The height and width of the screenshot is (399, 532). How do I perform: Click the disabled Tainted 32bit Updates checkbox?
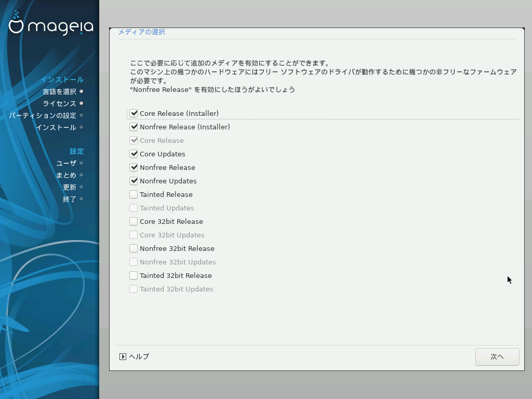point(134,289)
